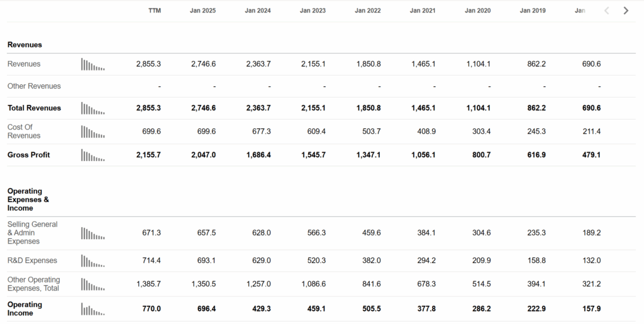Click the R&D Expenses row label
This screenshot has height=324, width=644.
pos(32,260)
